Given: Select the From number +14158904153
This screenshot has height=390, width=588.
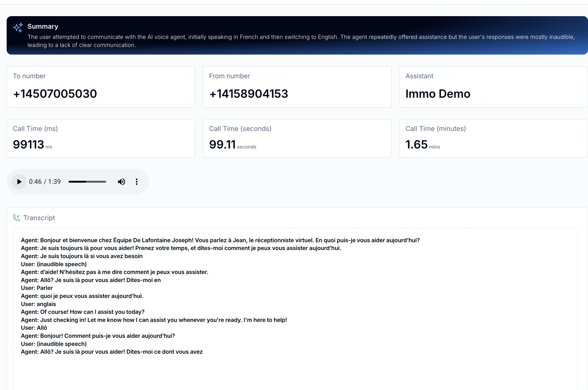Looking at the screenshot, I should coord(249,94).
